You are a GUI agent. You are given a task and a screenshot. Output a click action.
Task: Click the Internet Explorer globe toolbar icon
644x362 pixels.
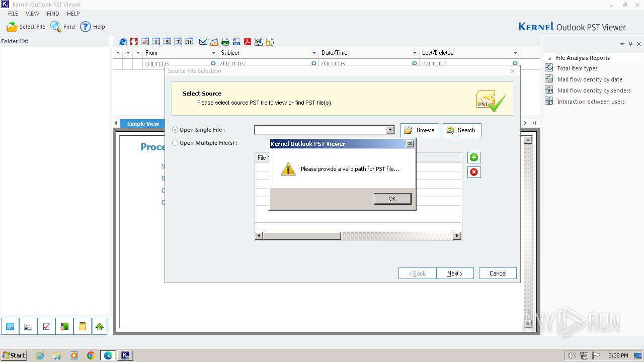pos(123,42)
